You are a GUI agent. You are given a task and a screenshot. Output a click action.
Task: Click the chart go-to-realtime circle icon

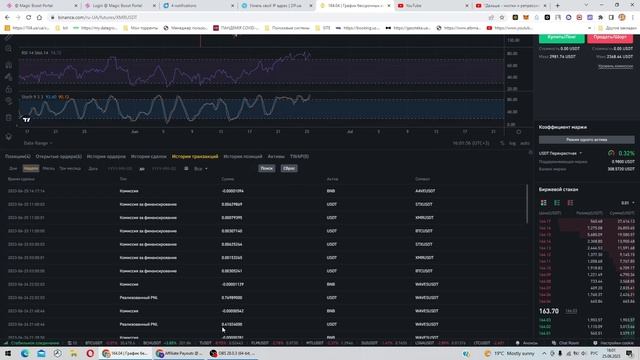point(518,132)
